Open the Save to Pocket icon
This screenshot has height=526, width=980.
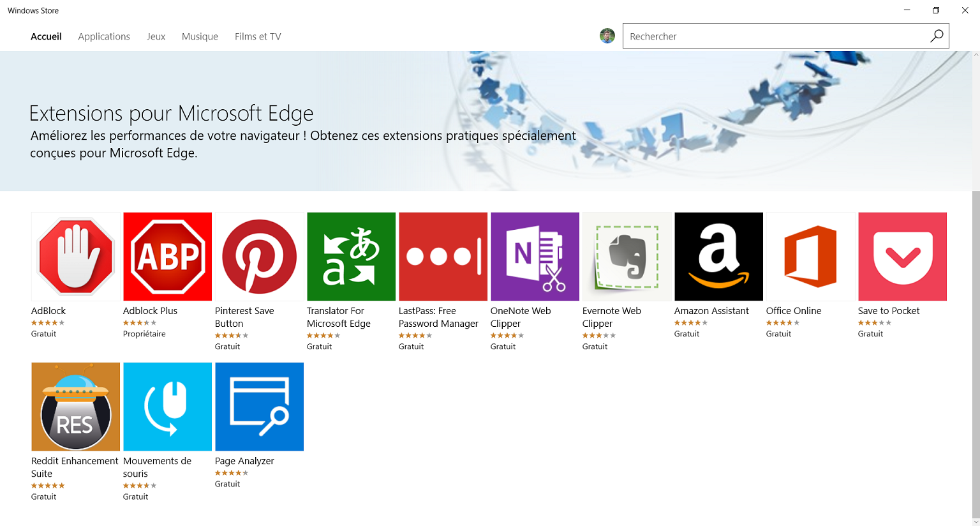(902, 257)
